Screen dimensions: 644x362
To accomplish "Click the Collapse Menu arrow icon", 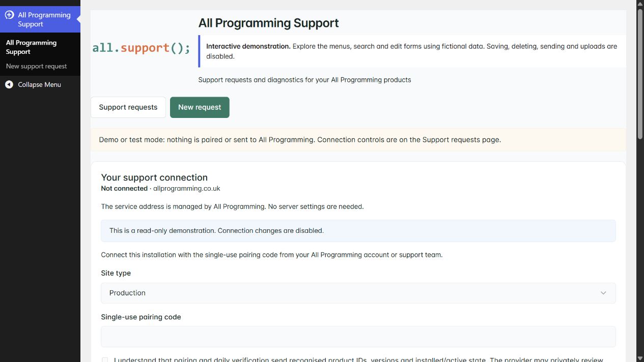I will tap(9, 84).
